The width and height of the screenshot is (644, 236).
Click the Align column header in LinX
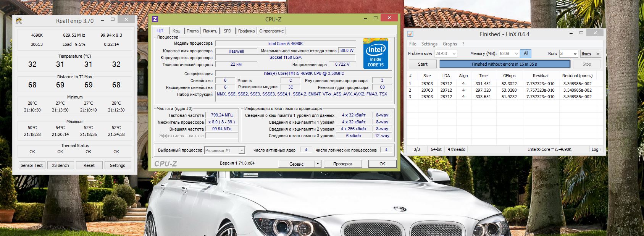pos(463,76)
